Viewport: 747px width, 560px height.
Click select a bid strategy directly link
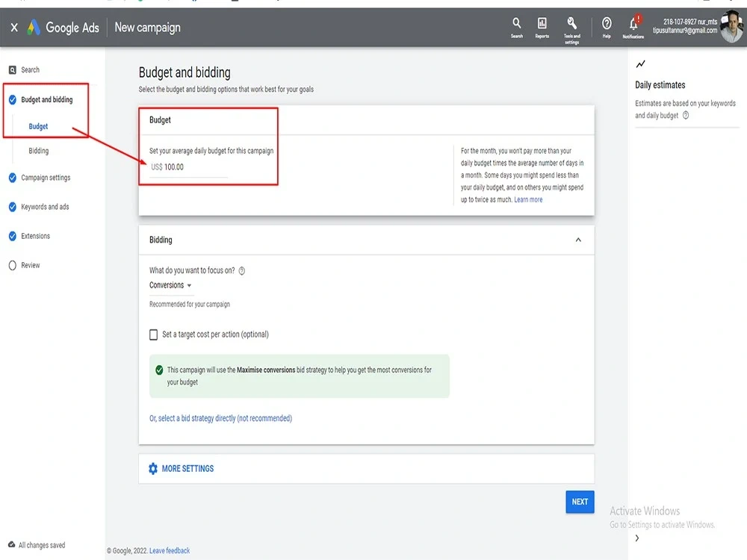click(220, 418)
